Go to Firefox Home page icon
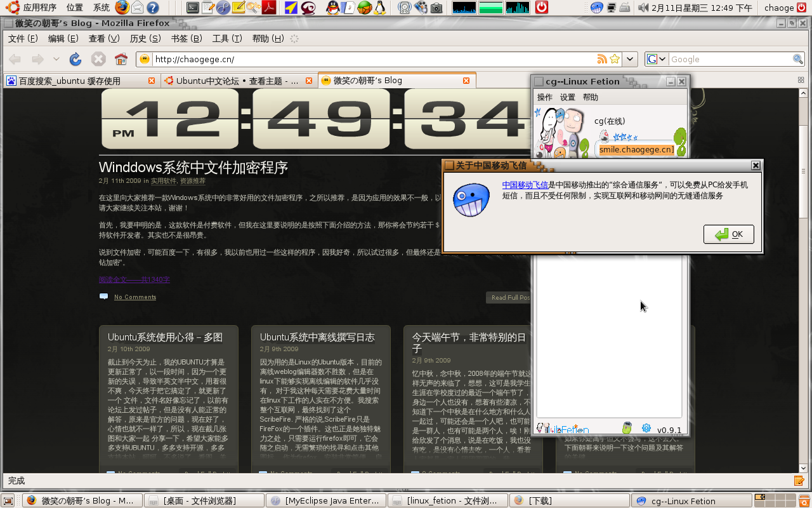The height and width of the screenshot is (508, 812). 121,59
